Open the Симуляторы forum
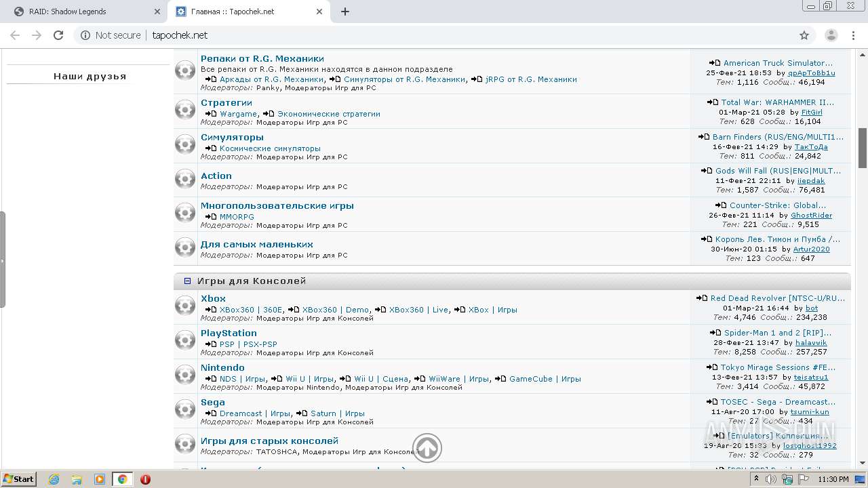The width and height of the screenshot is (868, 488). coord(232,137)
